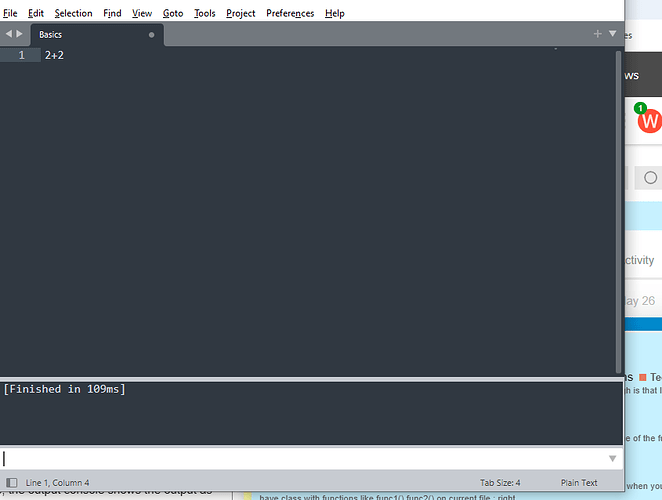Click the vertical scrollbar of the editor
This screenshot has width=662, height=500.
(619, 211)
